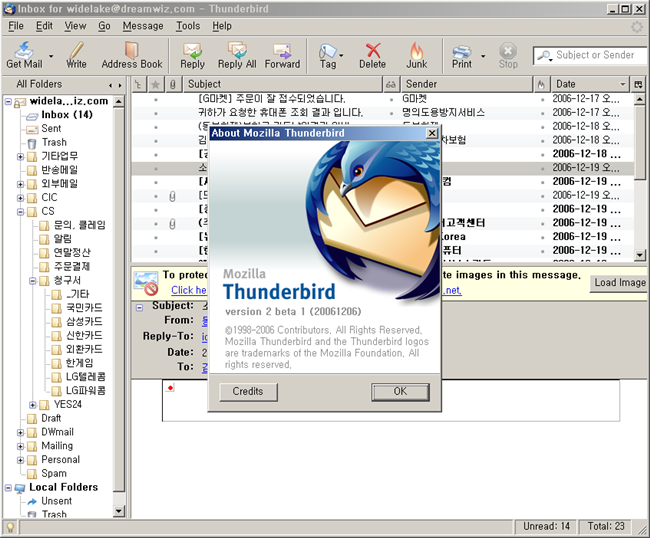Open the Get Mail dropdown arrow

[51, 56]
